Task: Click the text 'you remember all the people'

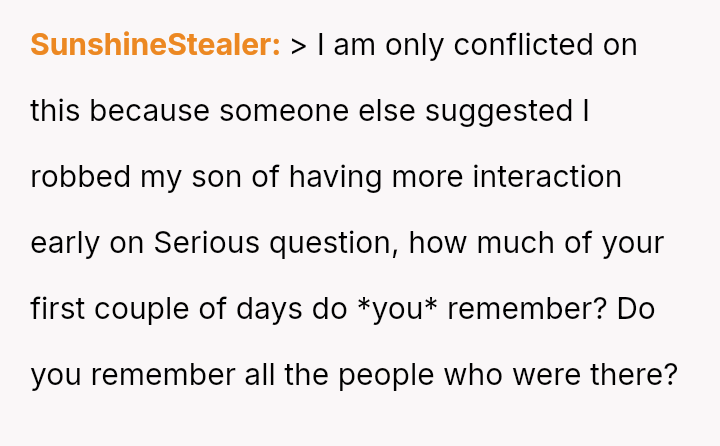Action: click(x=232, y=375)
